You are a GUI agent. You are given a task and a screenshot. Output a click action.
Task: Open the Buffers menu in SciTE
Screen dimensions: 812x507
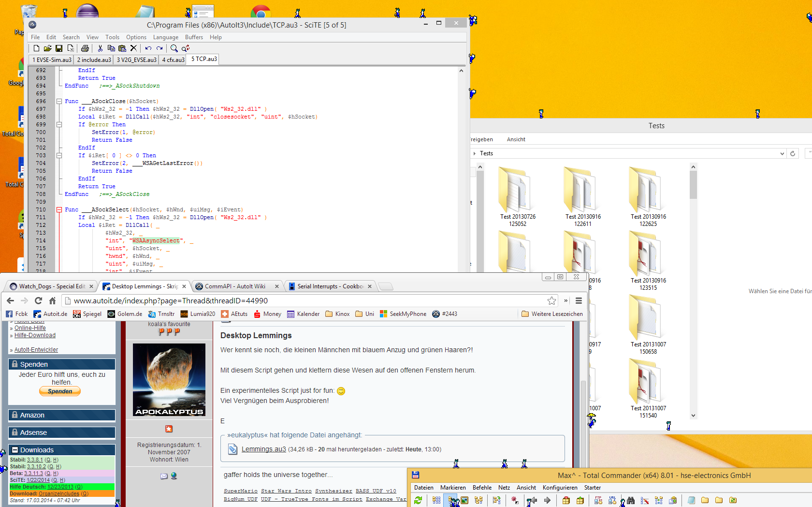[194, 37]
